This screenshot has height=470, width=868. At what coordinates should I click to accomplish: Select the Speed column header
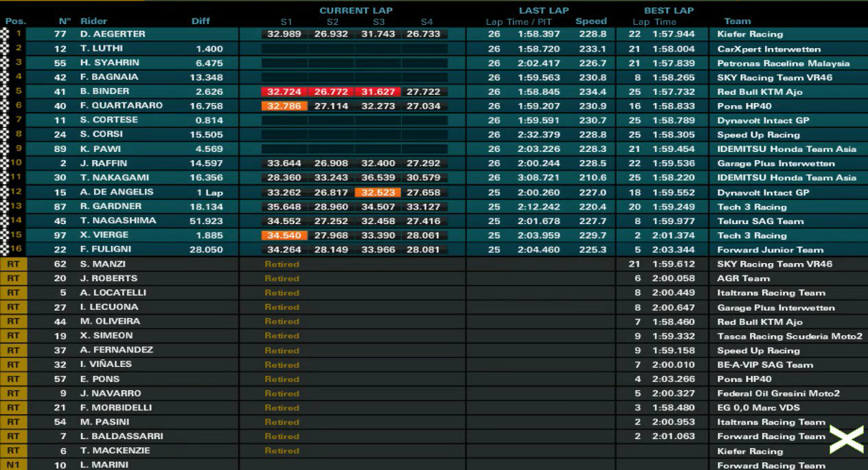click(x=591, y=21)
